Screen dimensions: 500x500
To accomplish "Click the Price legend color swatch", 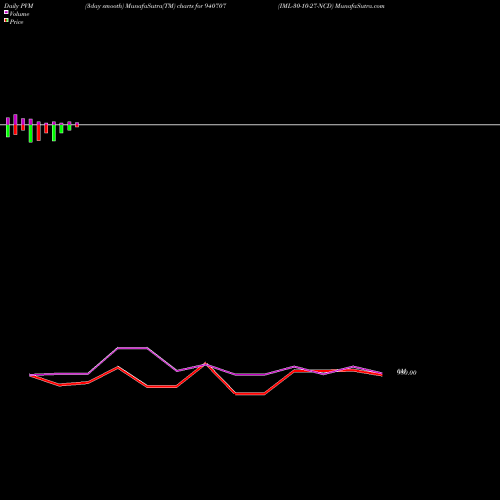I will click(x=6, y=20).
